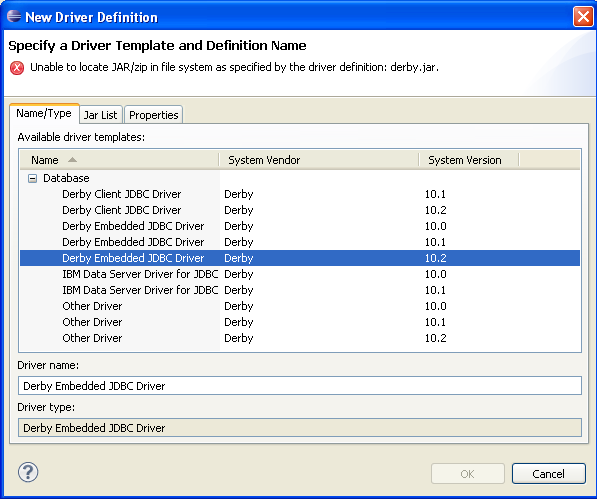Click the derby.jar error message text
Screen dimensions: 597x499
coord(234,67)
